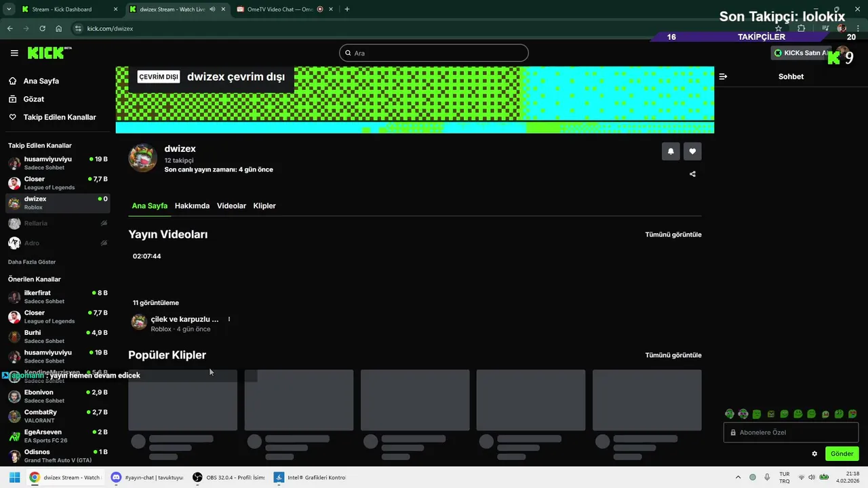Click the Abonelere Özel chat input
The height and width of the screenshot is (488, 868).
791,432
